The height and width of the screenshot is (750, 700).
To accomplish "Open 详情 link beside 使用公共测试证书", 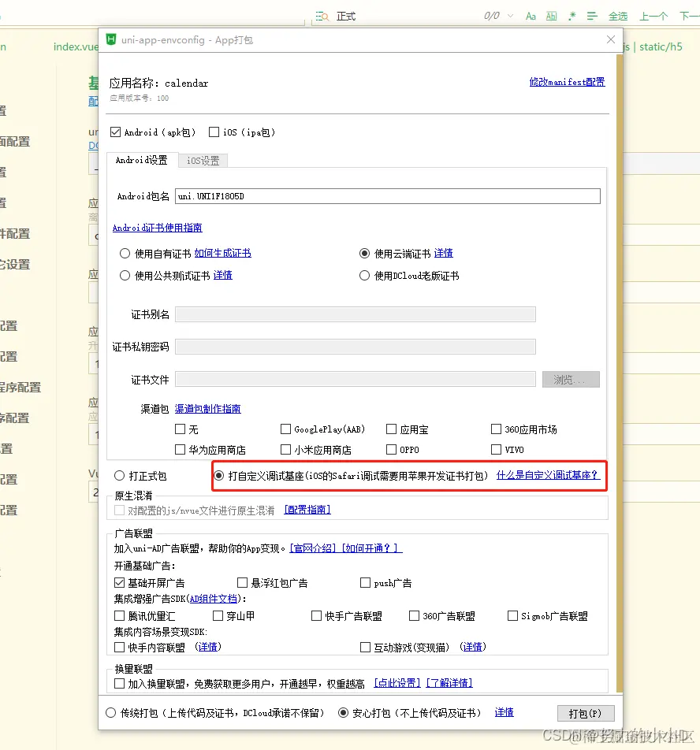I will point(223,276).
